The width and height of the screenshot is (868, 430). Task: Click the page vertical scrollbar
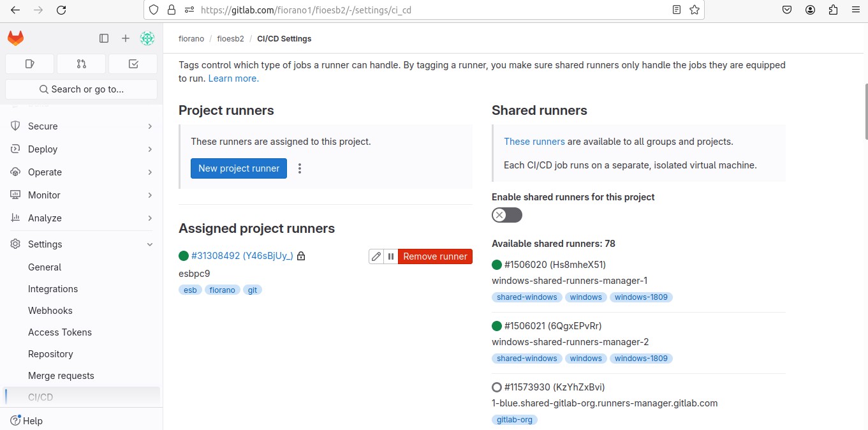(865, 112)
